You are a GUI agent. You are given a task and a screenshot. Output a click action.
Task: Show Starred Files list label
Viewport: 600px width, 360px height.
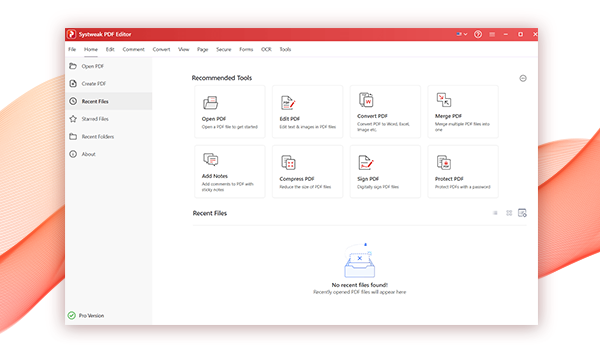point(95,119)
